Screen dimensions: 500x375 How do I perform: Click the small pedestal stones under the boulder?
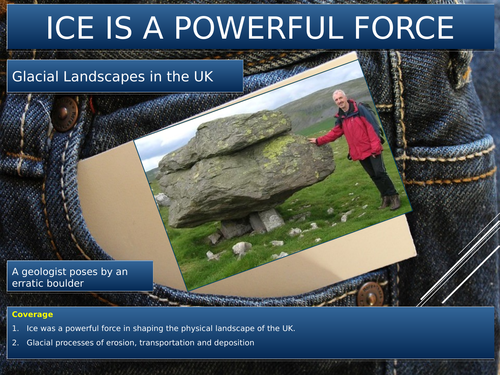[253, 223]
